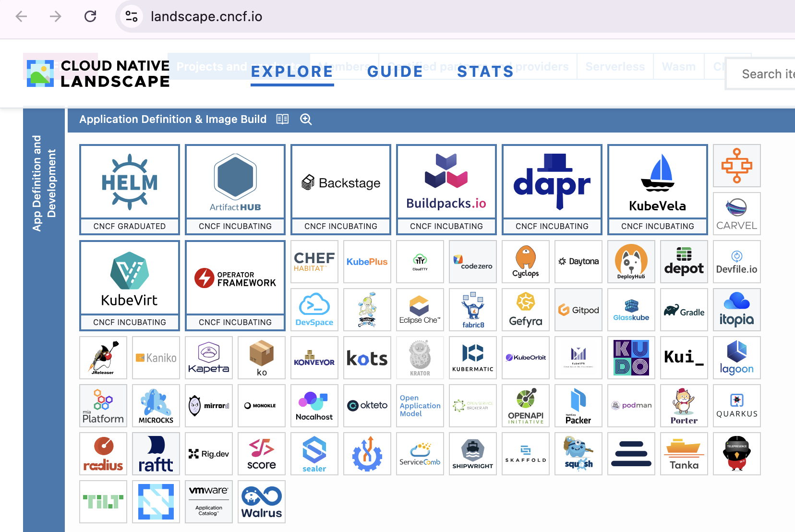Click the Gitpod tile
The width and height of the screenshot is (795, 532).
[578, 310]
